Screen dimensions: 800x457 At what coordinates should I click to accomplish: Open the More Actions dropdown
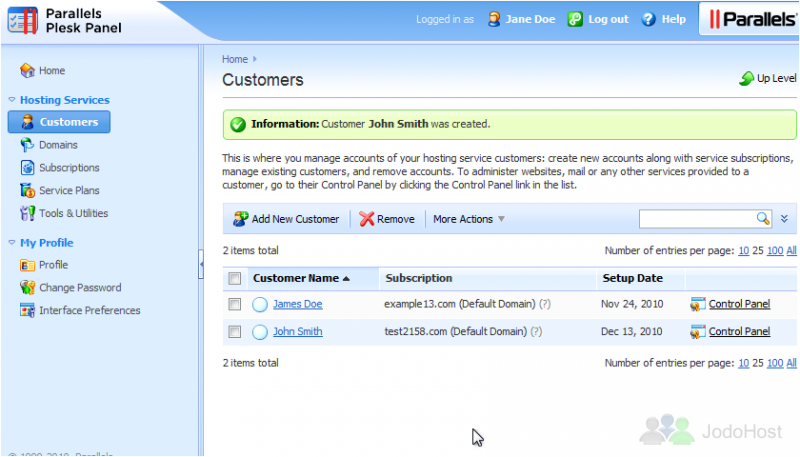pyautogui.click(x=469, y=219)
